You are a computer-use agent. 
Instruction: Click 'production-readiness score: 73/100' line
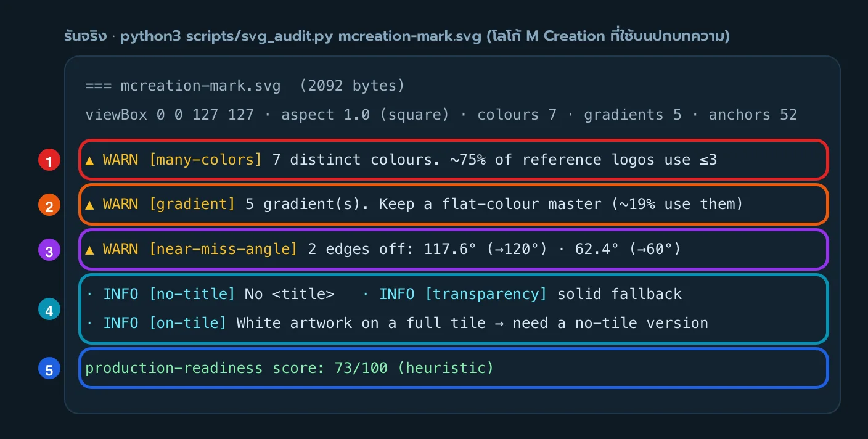point(236,368)
